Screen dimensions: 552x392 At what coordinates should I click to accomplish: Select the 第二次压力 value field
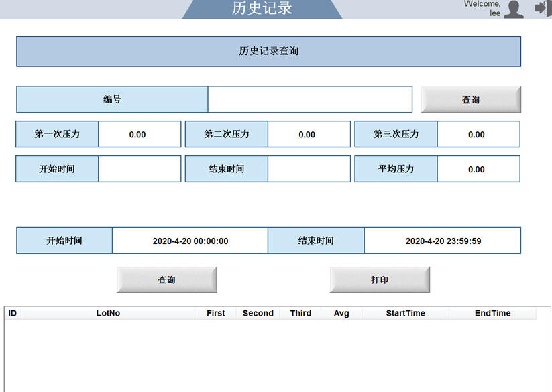pos(309,134)
